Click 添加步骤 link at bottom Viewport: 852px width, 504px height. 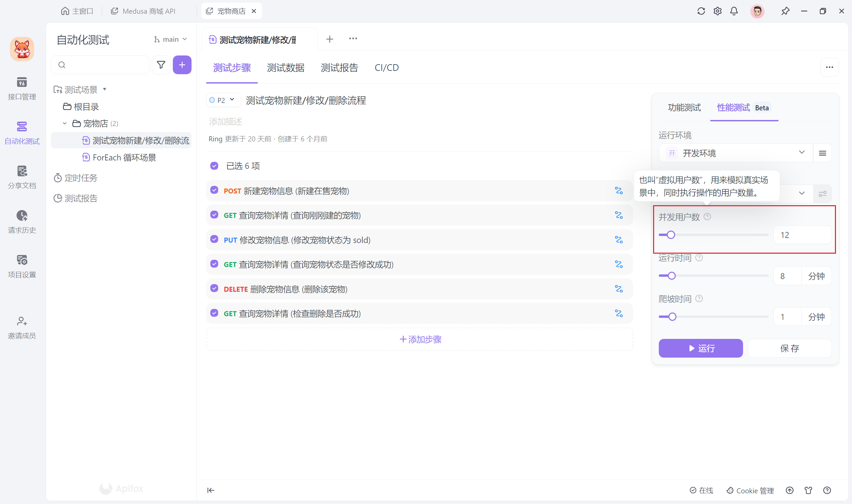click(420, 339)
